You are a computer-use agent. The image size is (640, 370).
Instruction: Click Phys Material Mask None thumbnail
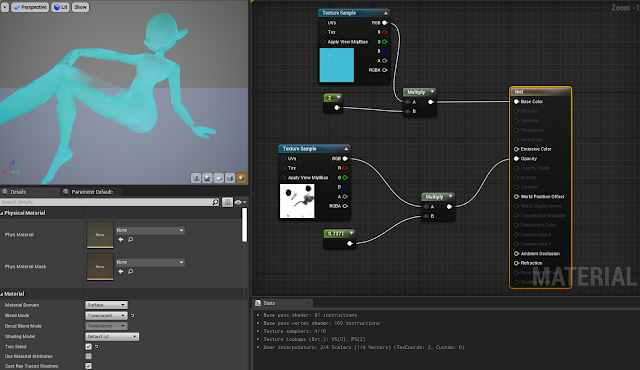100,267
